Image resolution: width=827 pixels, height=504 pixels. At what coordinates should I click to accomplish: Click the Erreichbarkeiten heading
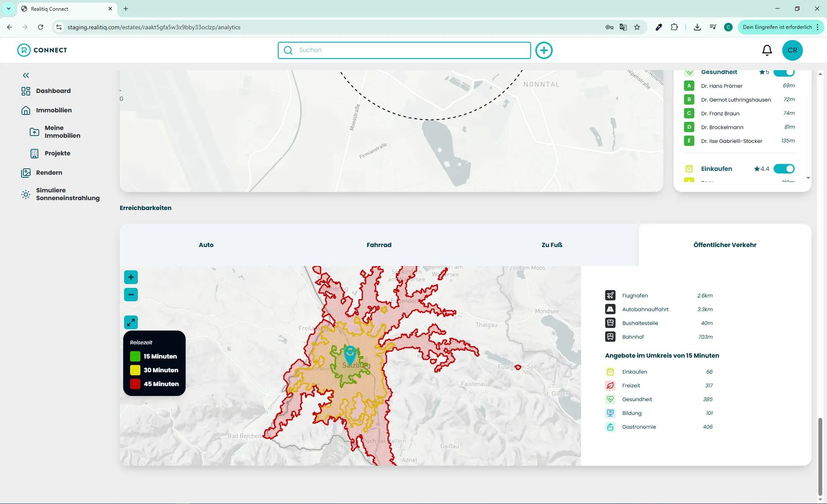click(x=146, y=208)
